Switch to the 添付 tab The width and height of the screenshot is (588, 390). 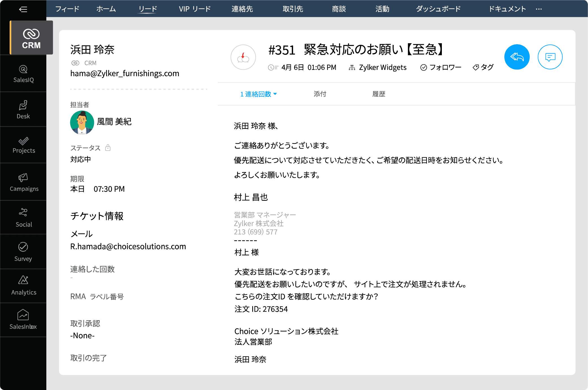[320, 94]
